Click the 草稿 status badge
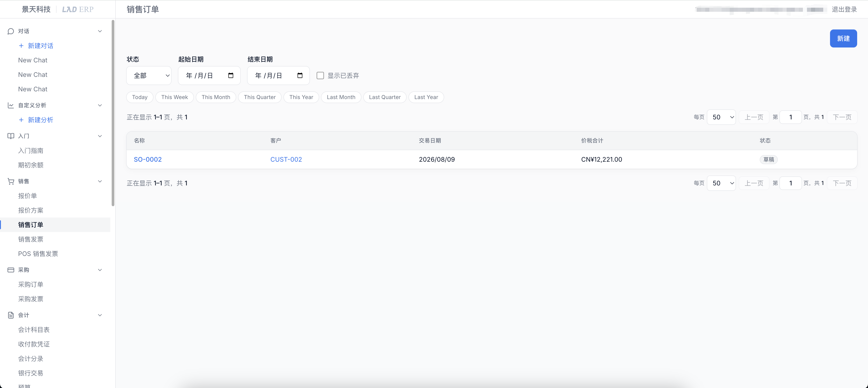 [x=769, y=159]
